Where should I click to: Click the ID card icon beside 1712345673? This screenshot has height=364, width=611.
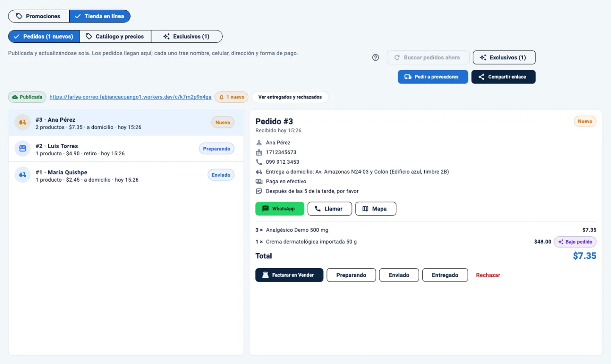[x=259, y=152]
